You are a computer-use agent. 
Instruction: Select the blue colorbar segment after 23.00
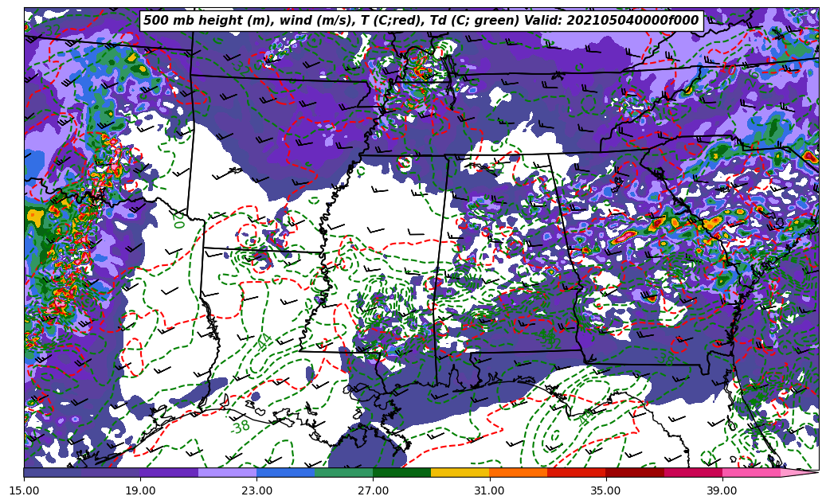click(285, 472)
